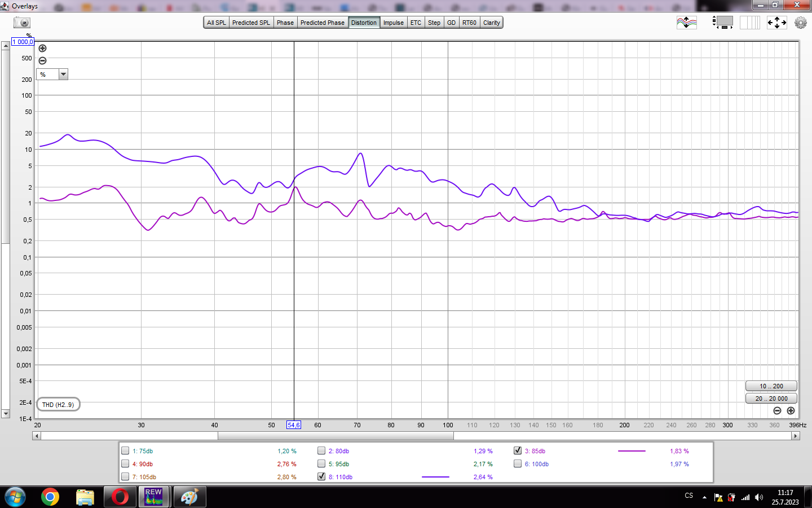Switch to the Impulse tab
The height and width of the screenshot is (508, 812).
click(393, 23)
